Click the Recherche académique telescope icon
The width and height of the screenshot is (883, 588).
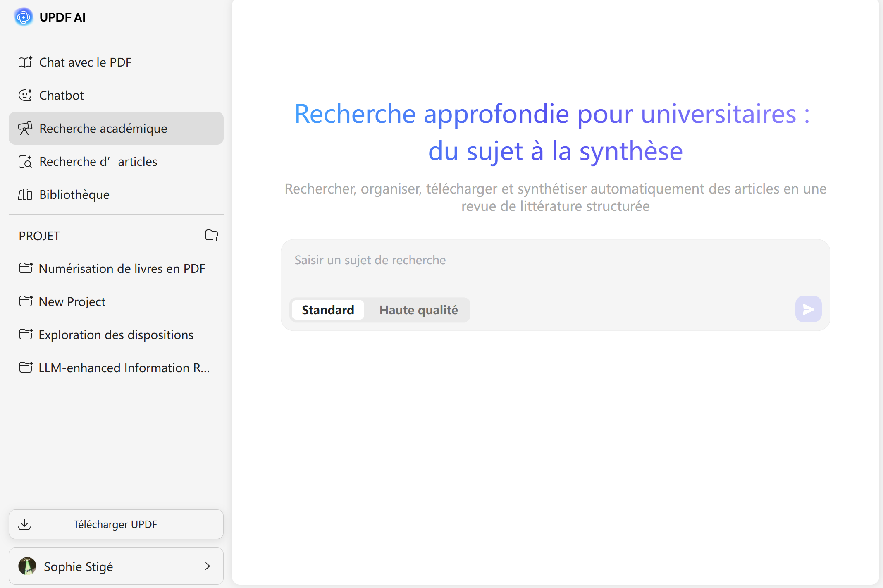(26, 128)
